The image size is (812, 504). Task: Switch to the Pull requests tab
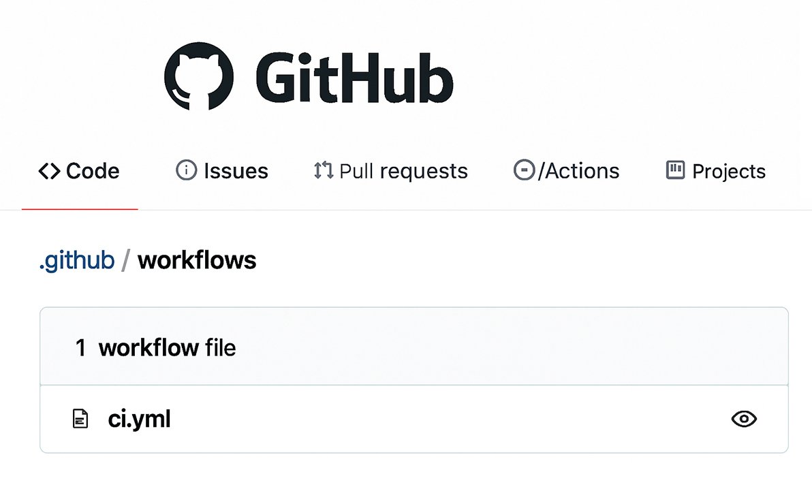[403, 171]
